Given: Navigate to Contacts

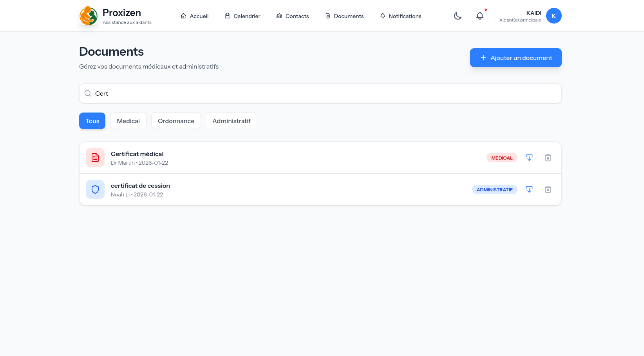Looking at the screenshot, I should click(293, 16).
